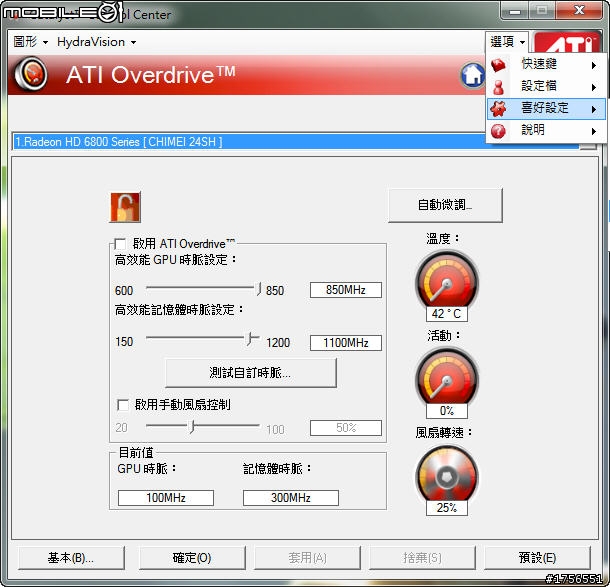Expand the 喜好設定 submenu arrow
Viewport: 610px width, 587px height.
pyautogui.click(x=594, y=109)
